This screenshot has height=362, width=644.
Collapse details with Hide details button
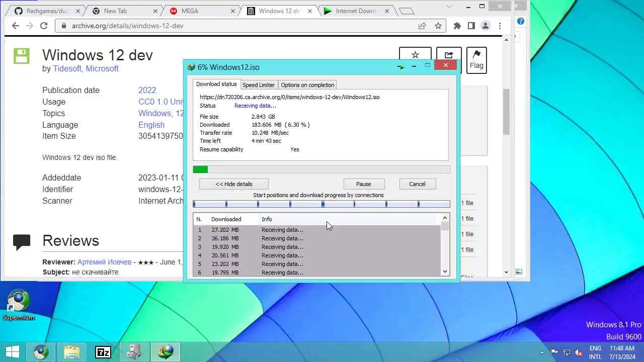click(234, 184)
